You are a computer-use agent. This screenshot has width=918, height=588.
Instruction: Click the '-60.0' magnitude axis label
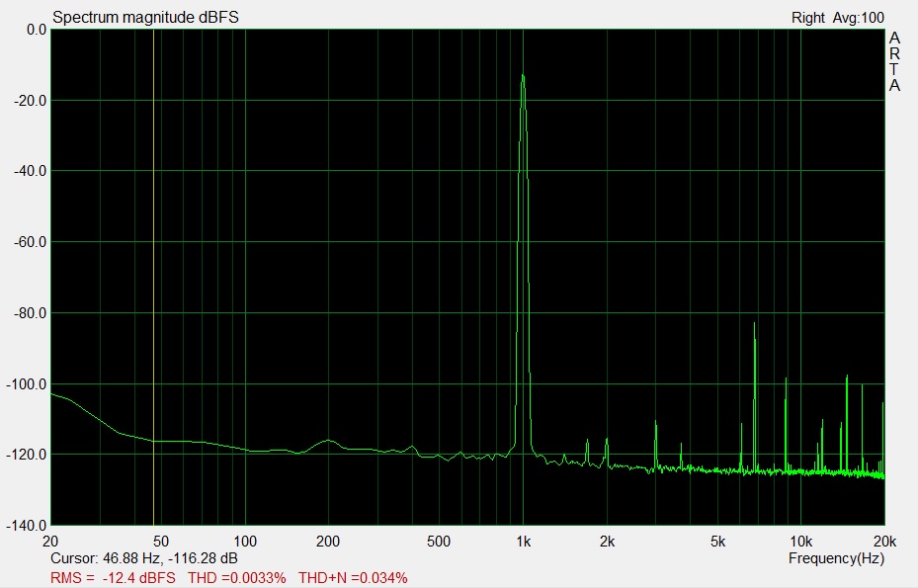tap(30, 242)
